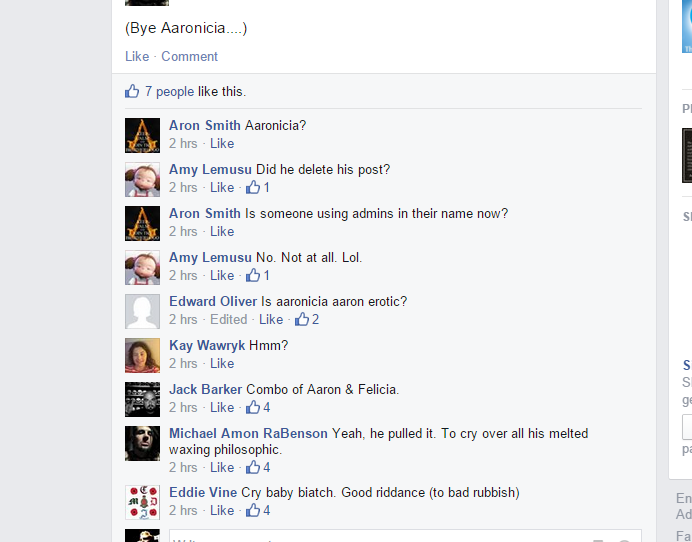Viewport: 692px width, 542px height.
Task: Show the 7 people who like this
Action: (x=169, y=91)
